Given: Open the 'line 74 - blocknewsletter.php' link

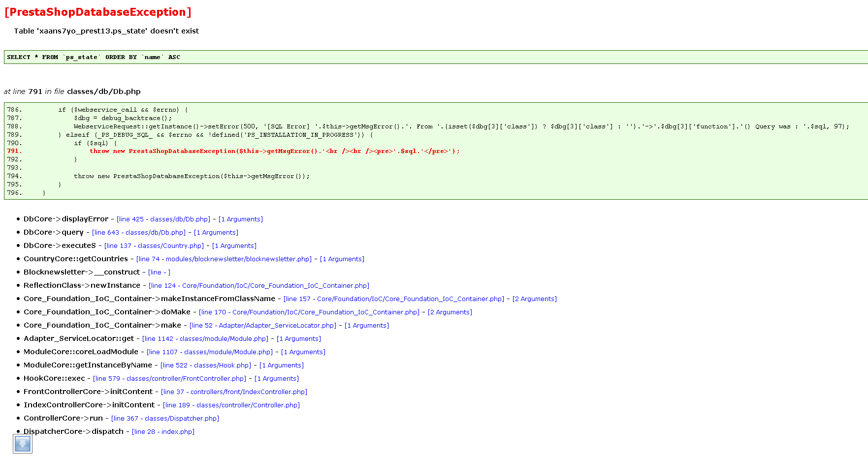Looking at the screenshot, I should [224, 259].
